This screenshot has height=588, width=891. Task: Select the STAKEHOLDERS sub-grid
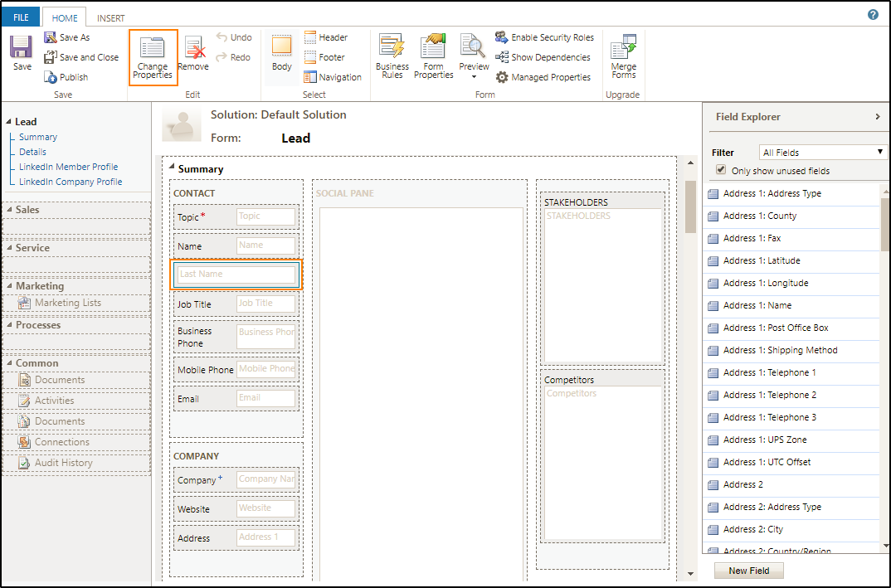(x=602, y=279)
